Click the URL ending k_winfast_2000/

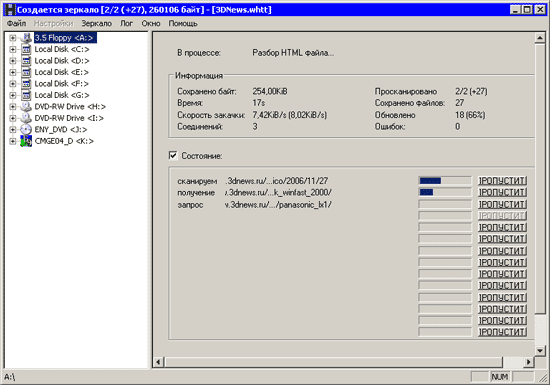[278, 192]
